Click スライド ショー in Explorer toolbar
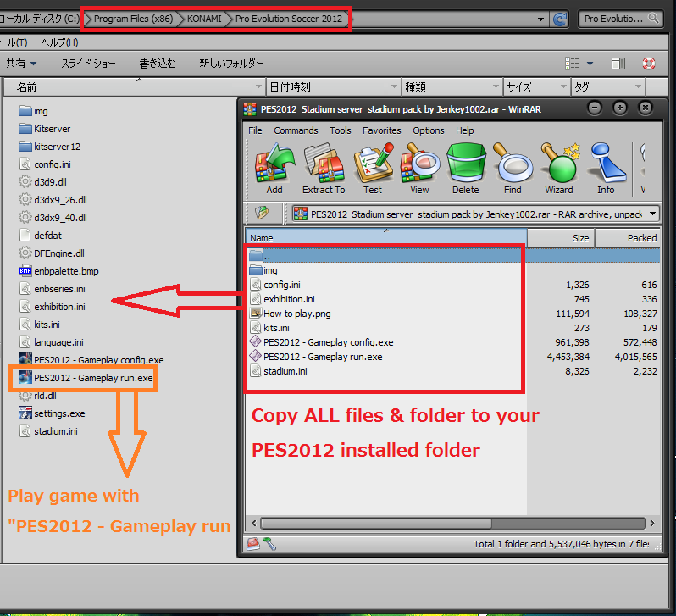676x616 pixels. pos(88,64)
